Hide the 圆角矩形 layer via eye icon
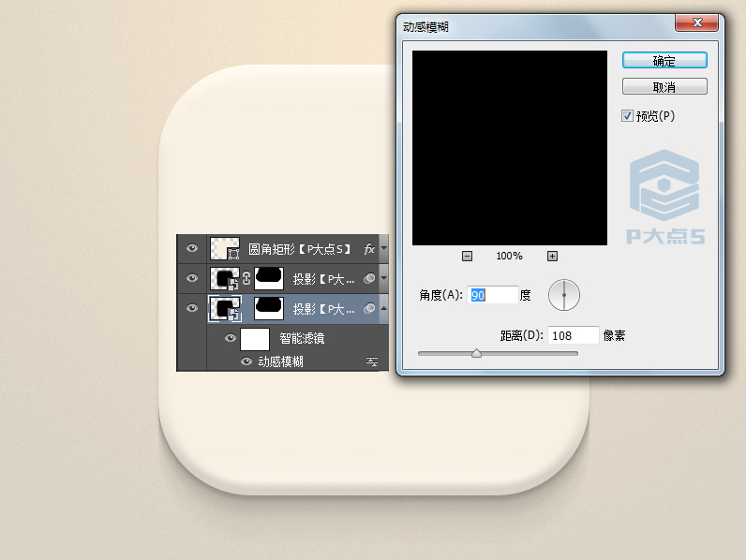 coord(192,249)
